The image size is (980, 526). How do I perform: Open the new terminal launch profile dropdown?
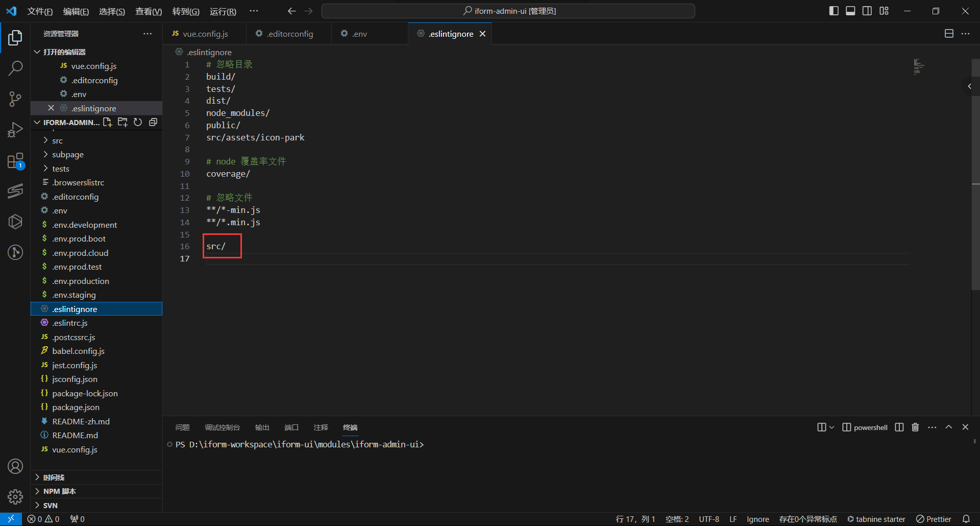pyautogui.click(x=831, y=427)
